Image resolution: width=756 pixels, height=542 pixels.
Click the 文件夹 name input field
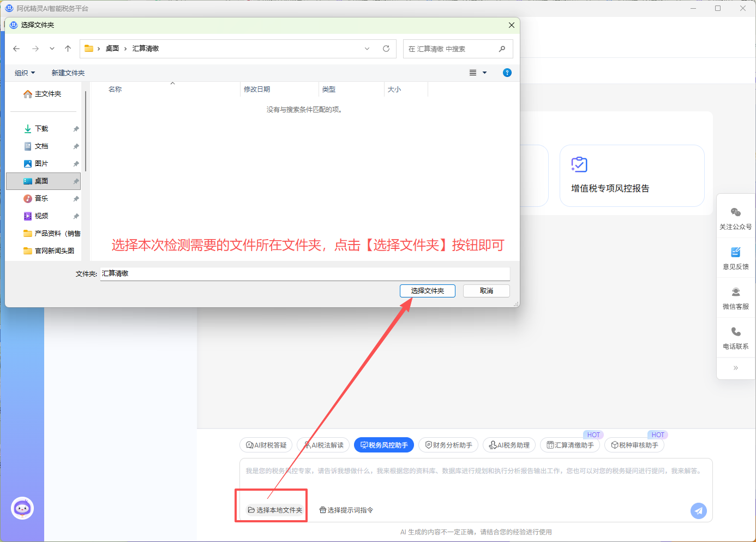(305, 273)
